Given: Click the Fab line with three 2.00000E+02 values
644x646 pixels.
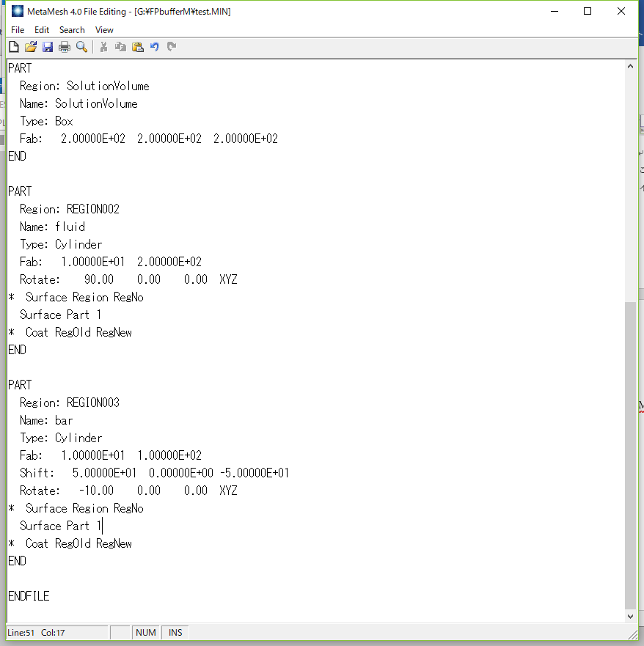Looking at the screenshot, I should tap(149, 139).
